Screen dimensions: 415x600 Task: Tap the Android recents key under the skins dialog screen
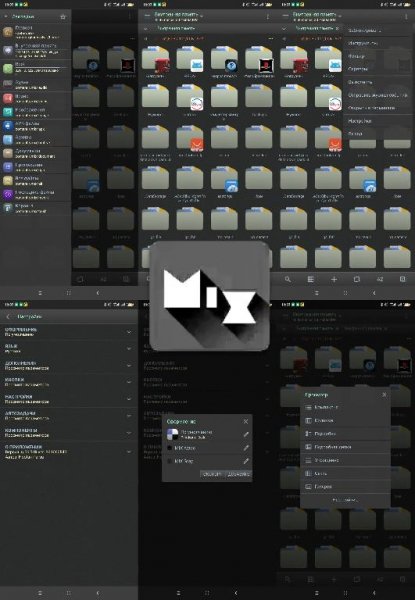point(178,593)
